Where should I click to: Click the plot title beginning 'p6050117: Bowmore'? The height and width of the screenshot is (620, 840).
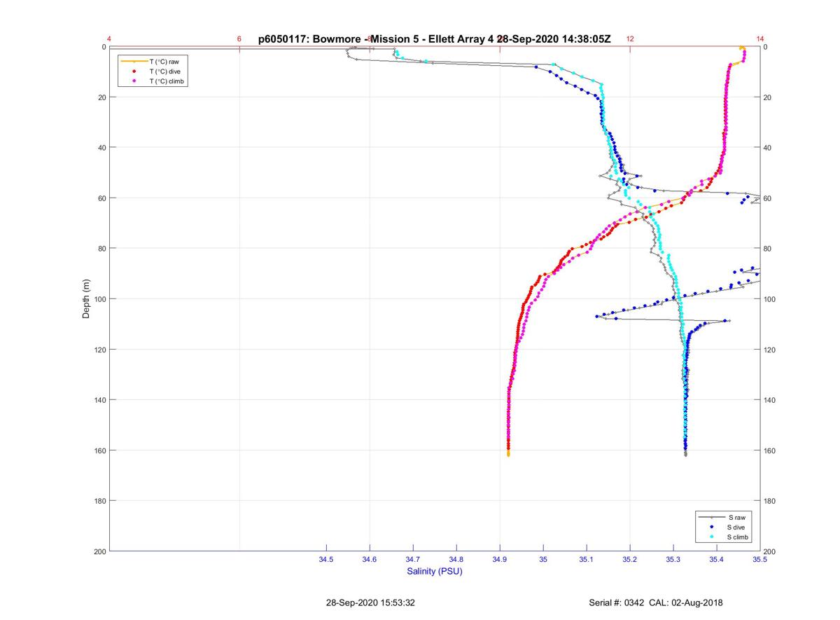tap(435, 39)
